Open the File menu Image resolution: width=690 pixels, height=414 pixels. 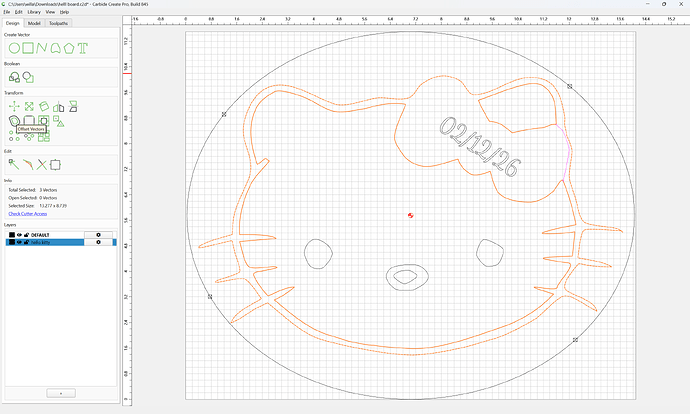tap(7, 12)
